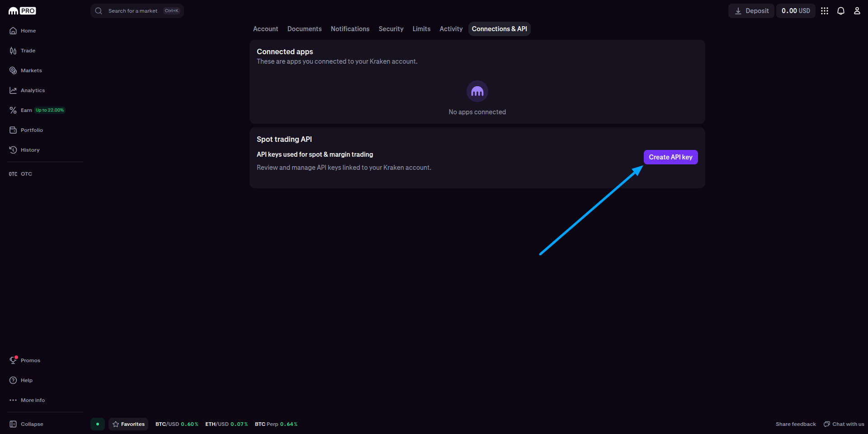Screen dimensions: 868x434
Task: Select the ETH/USD ticker
Action: point(226,424)
